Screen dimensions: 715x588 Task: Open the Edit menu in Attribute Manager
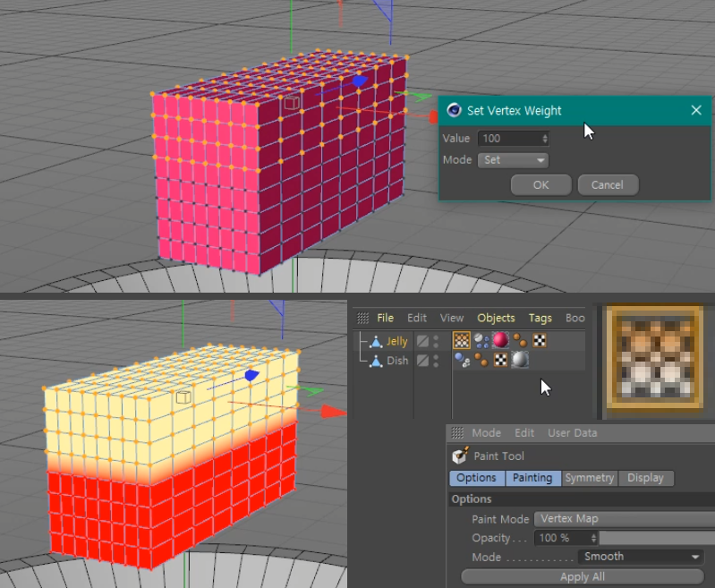[x=524, y=433]
